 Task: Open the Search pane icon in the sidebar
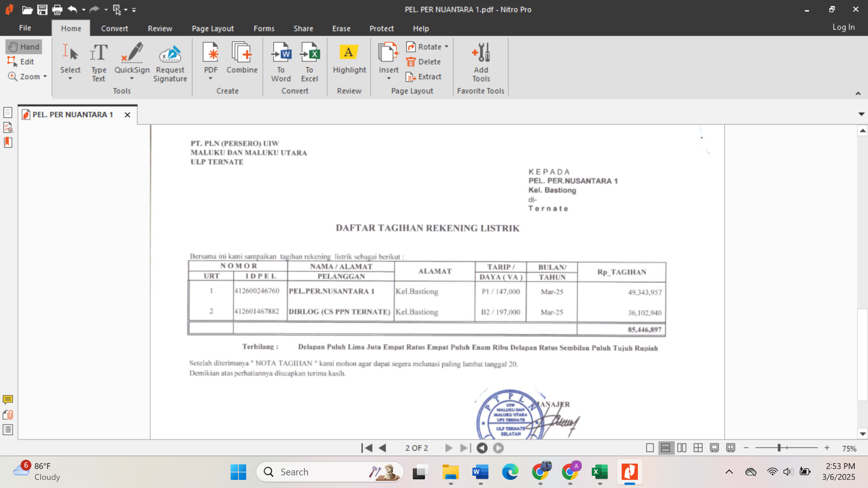8,127
